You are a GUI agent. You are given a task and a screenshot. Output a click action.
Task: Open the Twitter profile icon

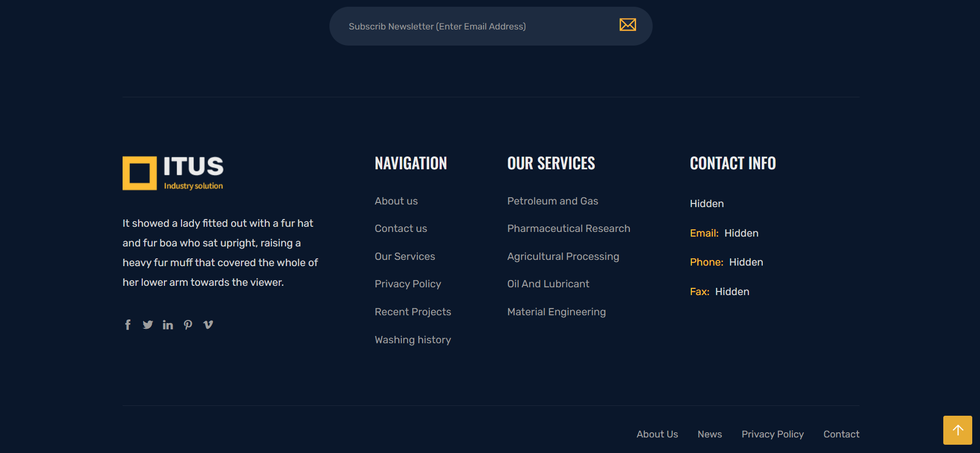point(148,325)
